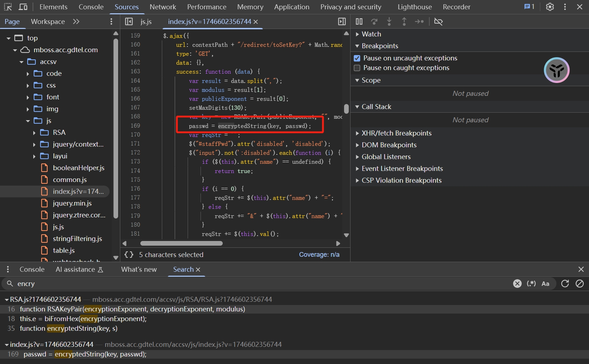The height and width of the screenshot is (364, 589).
Task: Hide the file navigator sidebar
Action: tap(129, 21)
